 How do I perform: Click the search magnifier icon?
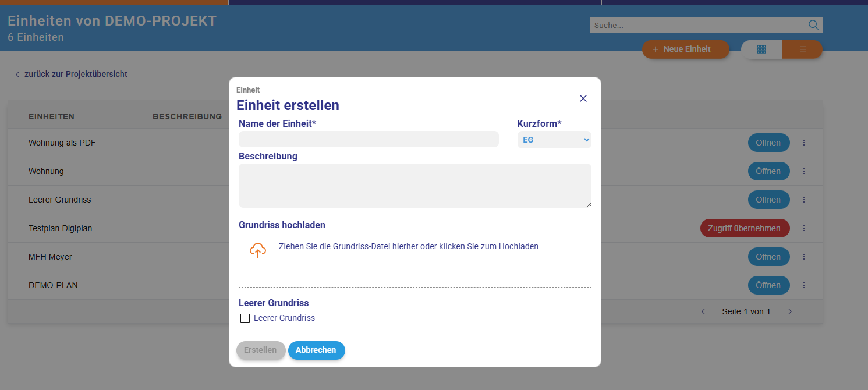pyautogui.click(x=813, y=25)
